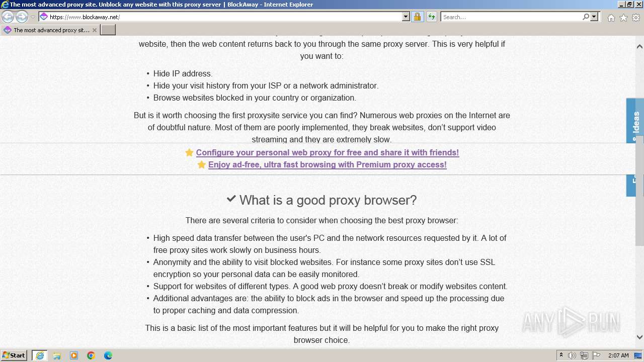644x362 pixels.
Task: Open the search provider dropdown arrow
Action: tap(594, 17)
